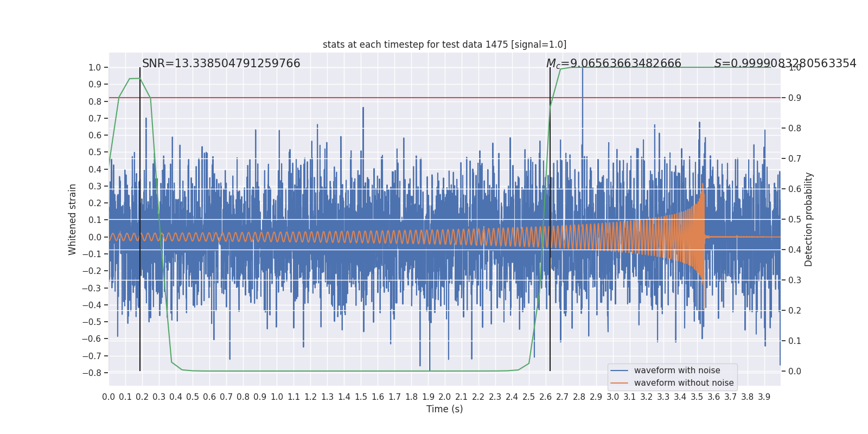868x434 pixels.
Task: Click the black vertical line near 0.2 s
Action: (140, 219)
